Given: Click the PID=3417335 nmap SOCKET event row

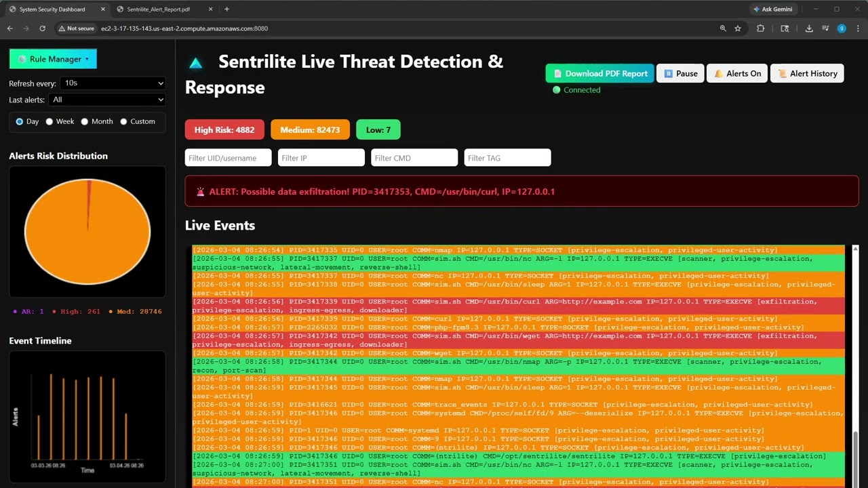Looking at the screenshot, I should (x=518, y=250).
